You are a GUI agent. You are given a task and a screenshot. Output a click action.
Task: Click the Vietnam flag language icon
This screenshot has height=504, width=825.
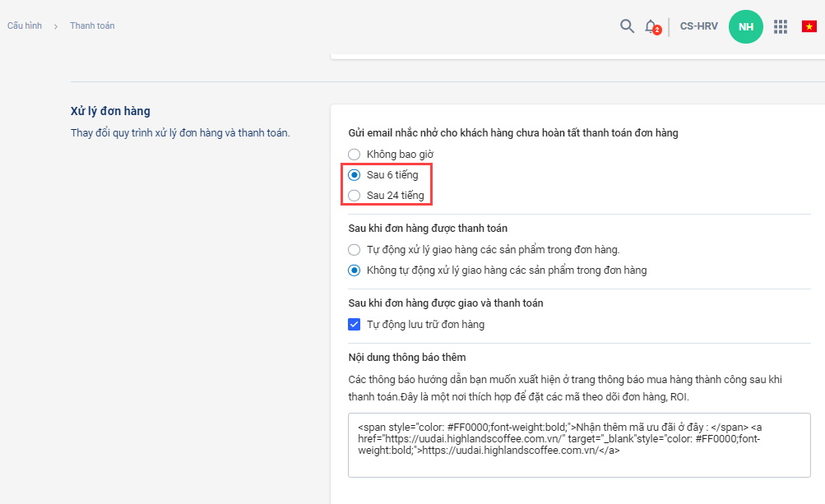point(809,26)
